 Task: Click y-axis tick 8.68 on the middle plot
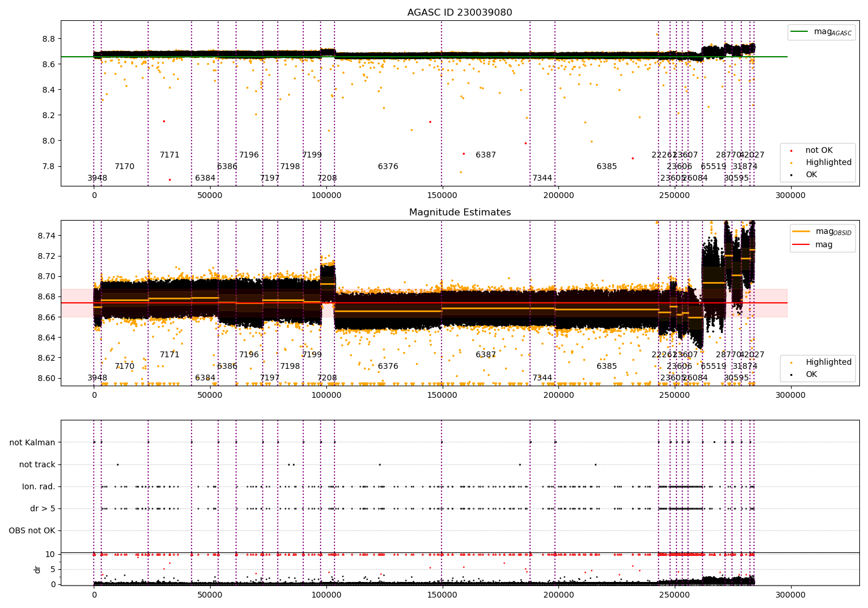click(46, 297)
